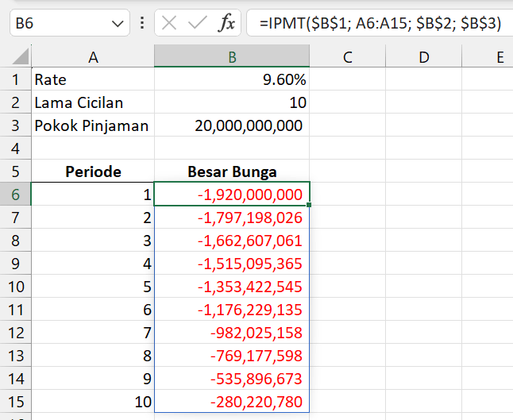Click the cell with -535,896,673
Viewport: 513px width, 420px height.
(232, 379)
